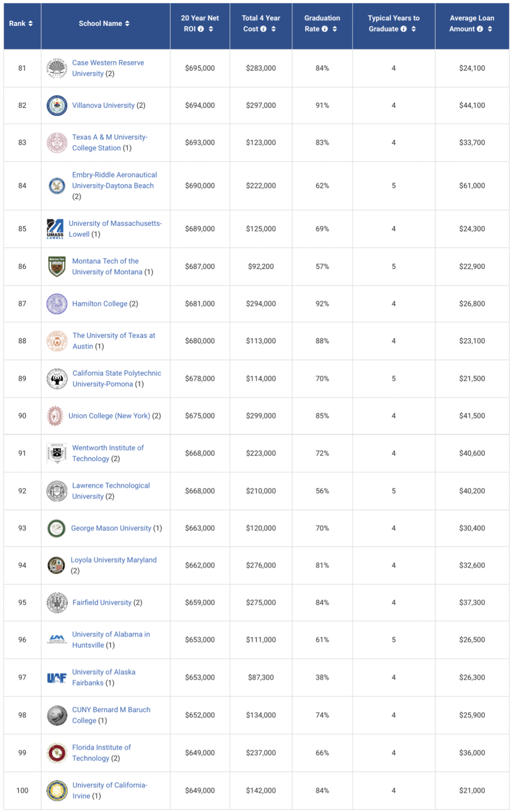The image size is (512, 812).
Task: Sort by 20 Year Net ROI arrows
Action: click(211, 29)
